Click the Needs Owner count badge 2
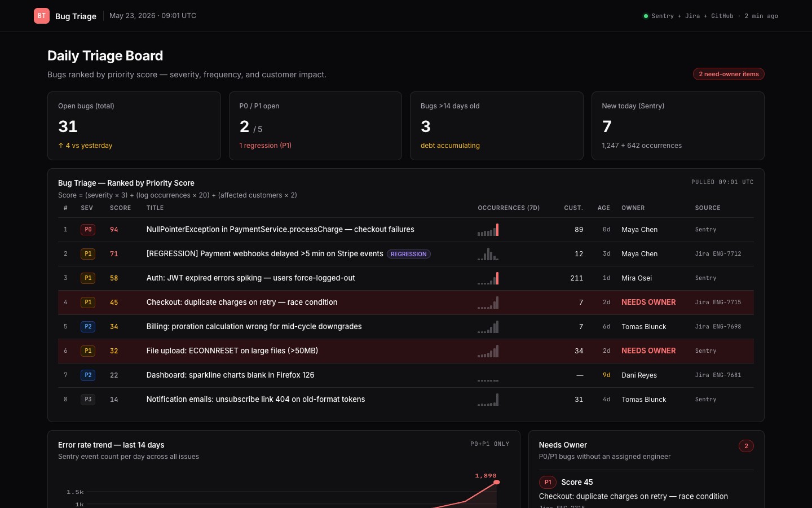The height and width of the screenshot is (508, 812). point(746,446)
